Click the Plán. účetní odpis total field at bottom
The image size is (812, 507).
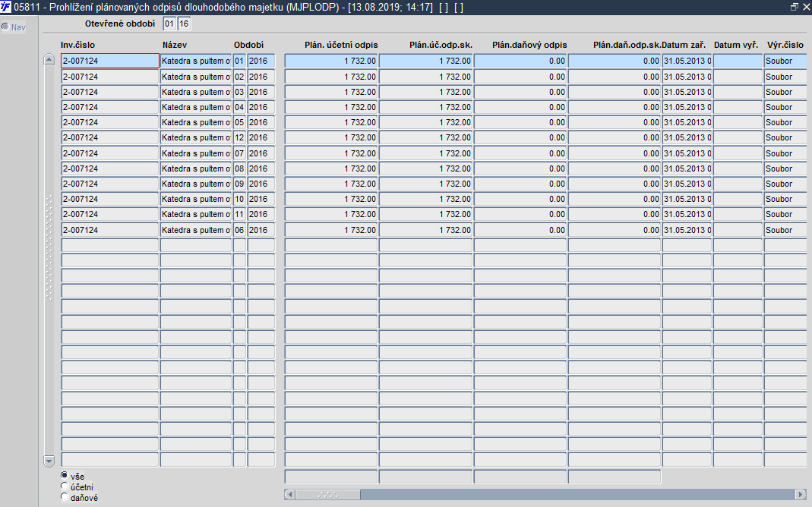pos(331,477)
